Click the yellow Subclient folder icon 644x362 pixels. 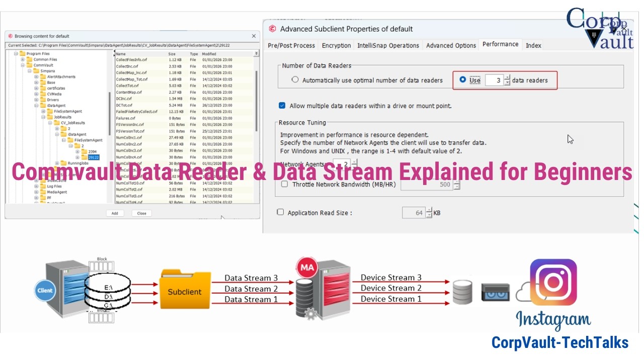point(185,290)
